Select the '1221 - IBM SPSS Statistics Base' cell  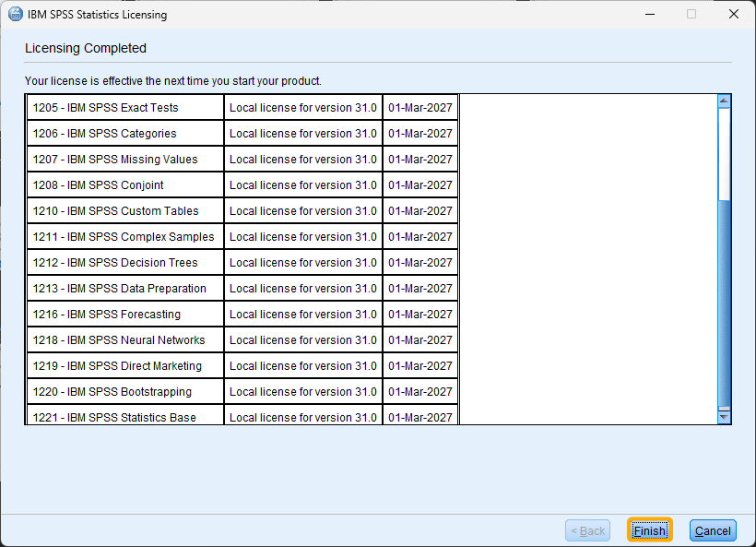pyautogui.click(x=125, y=415)
